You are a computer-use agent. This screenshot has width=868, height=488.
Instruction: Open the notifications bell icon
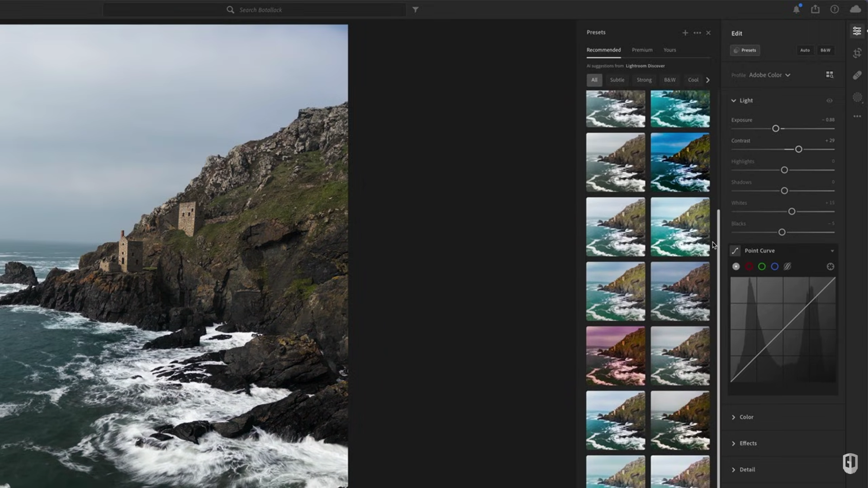pyautogui.click(x=796, y=9)
